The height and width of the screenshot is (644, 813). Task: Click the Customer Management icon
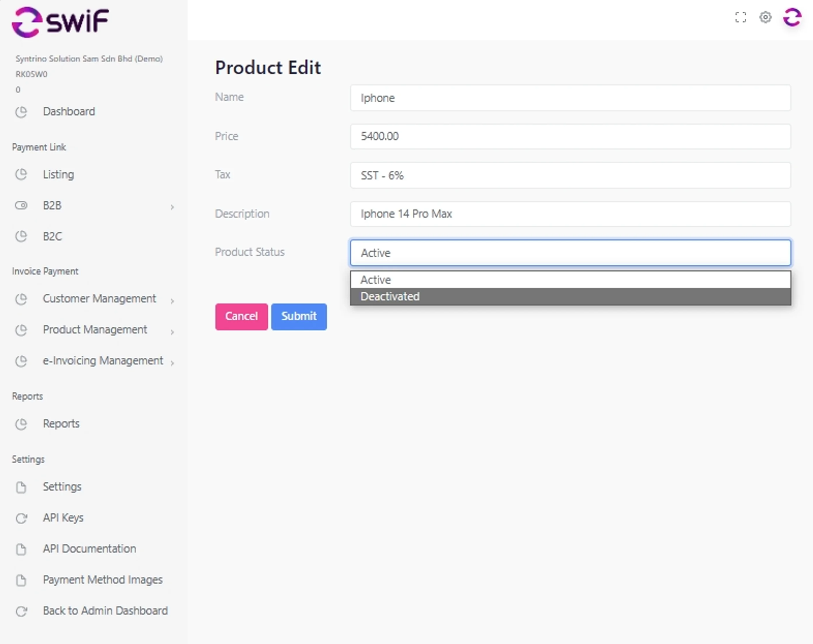pyautogui.click(x=21, y=299)
